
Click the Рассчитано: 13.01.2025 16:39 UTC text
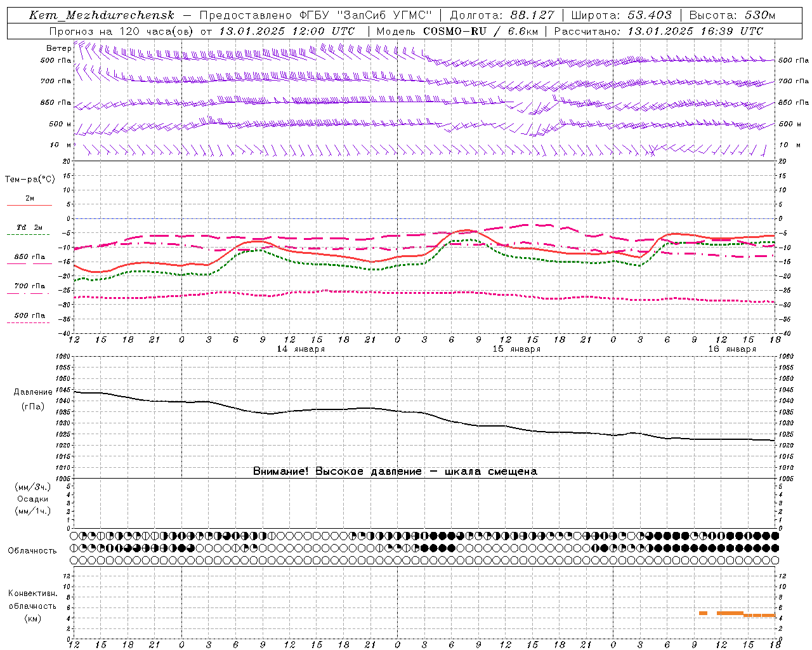[658, 31]
